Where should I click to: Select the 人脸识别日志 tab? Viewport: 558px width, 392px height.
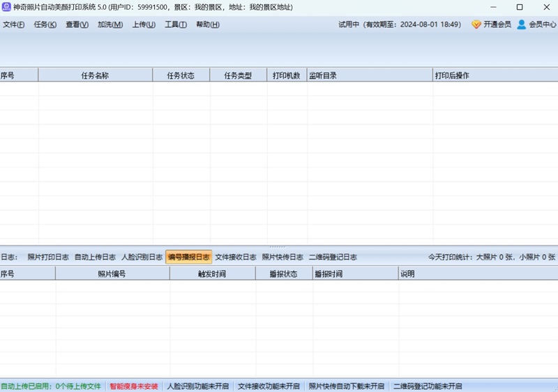[x=142, y=257]
